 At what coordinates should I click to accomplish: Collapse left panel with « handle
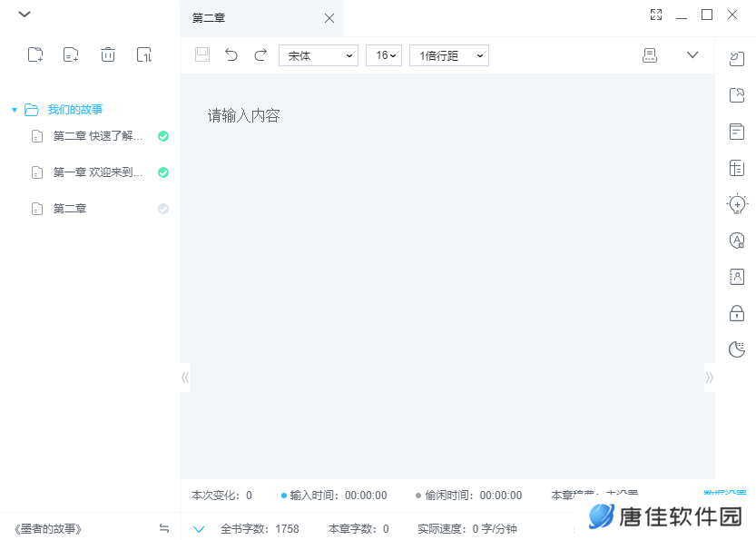pyautogui.click(x=185, y=378)
